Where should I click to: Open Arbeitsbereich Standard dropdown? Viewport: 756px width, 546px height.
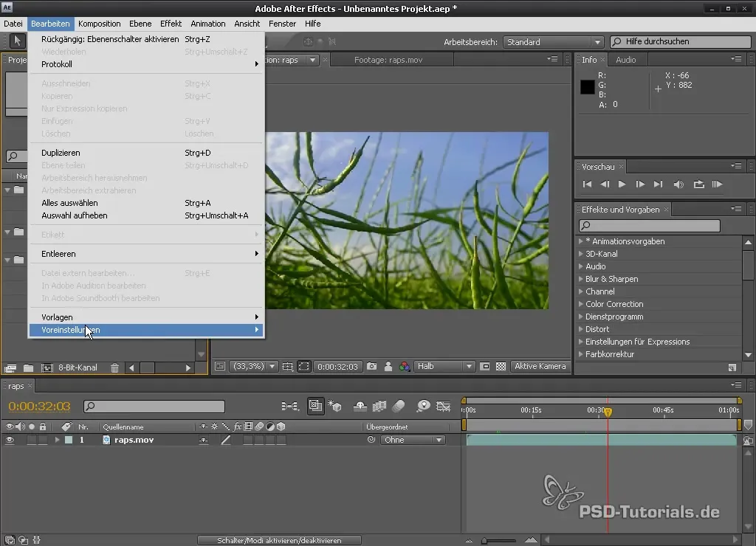point(553,42)
